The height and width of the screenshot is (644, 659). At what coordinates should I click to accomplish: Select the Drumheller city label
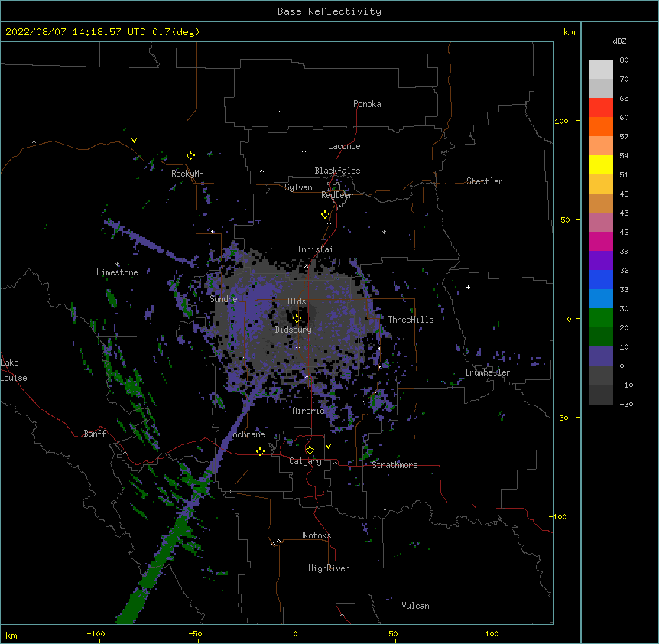pyautogui.click(x=488, y=372)
